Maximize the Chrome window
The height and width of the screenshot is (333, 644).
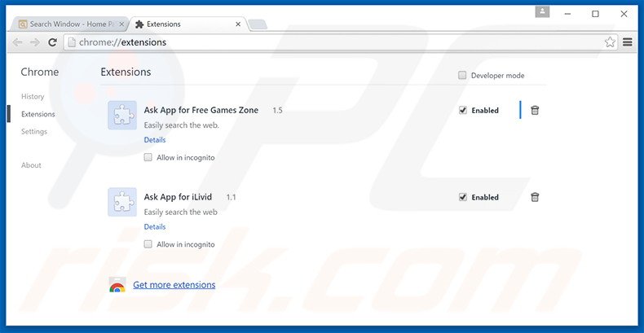point(595,14)
